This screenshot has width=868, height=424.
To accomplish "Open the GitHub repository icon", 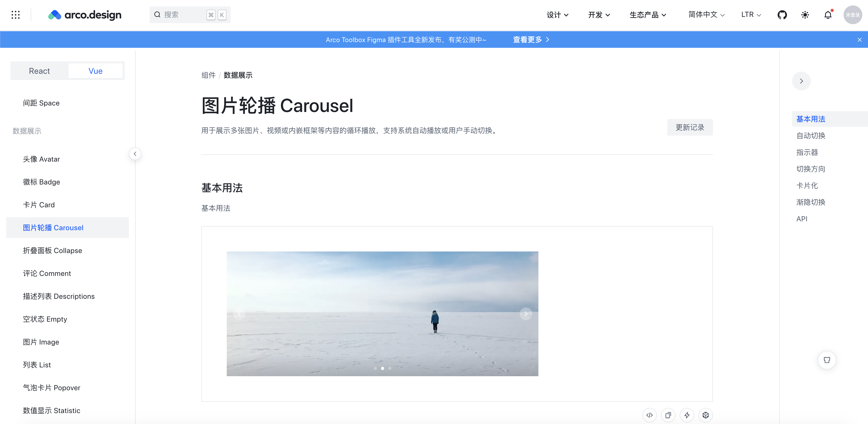I will coord(782,15).
